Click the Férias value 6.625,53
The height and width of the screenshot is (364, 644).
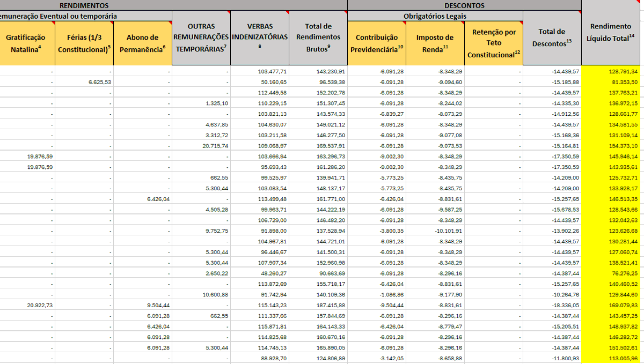(x=84, y=82)
